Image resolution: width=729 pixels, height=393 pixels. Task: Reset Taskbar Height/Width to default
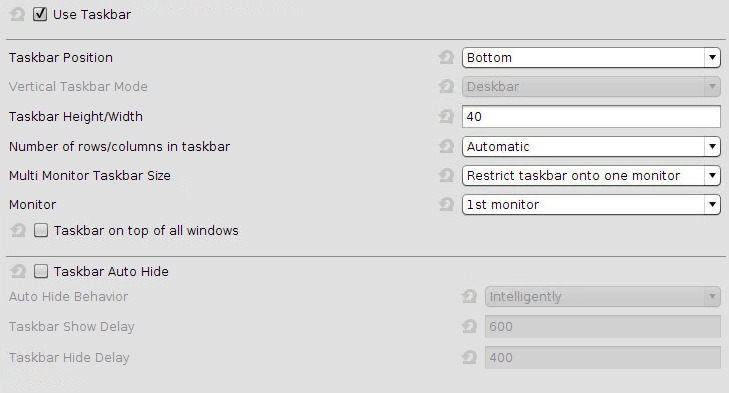[446, 116]
